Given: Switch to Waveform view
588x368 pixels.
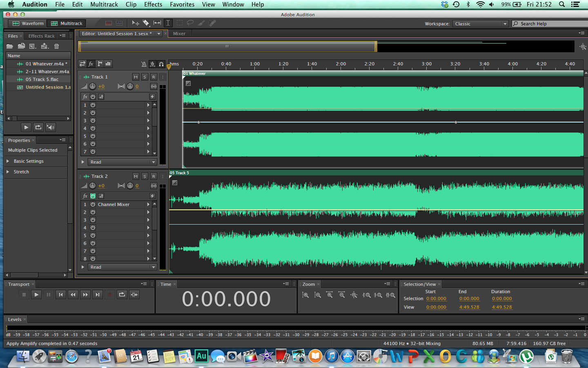Looking at the screenshot, I should tap(28, 23).
